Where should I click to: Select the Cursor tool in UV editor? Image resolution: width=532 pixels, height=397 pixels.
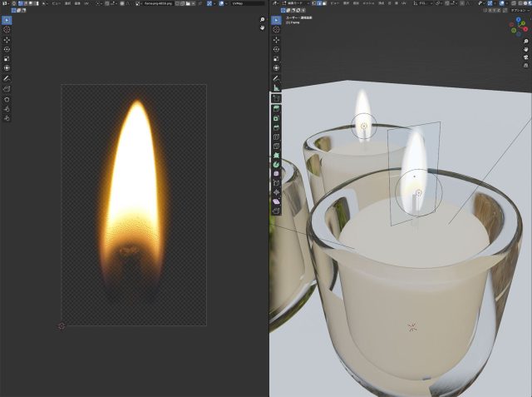pyautogui.click(x=7, y=29)
